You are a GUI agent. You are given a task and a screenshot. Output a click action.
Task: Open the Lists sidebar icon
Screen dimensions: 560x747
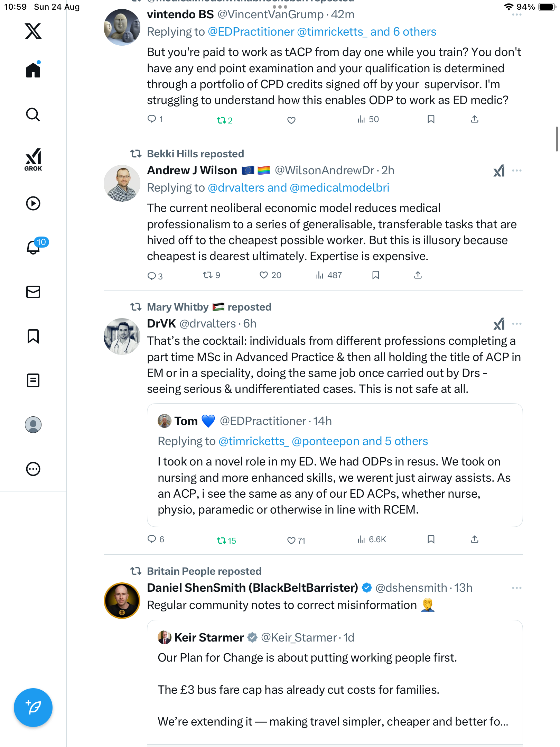pos(33,380)
